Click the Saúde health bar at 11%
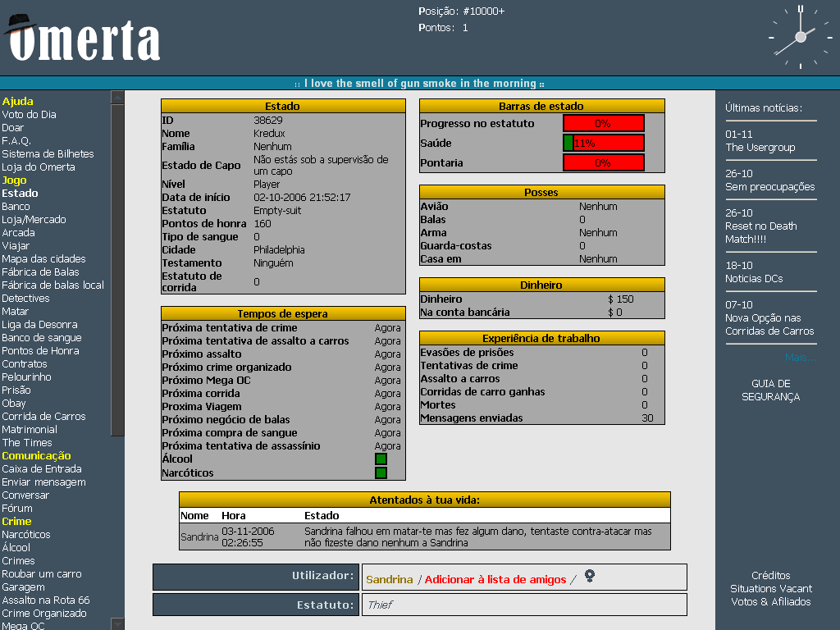The image size is (840, 630). pos(603,144)
